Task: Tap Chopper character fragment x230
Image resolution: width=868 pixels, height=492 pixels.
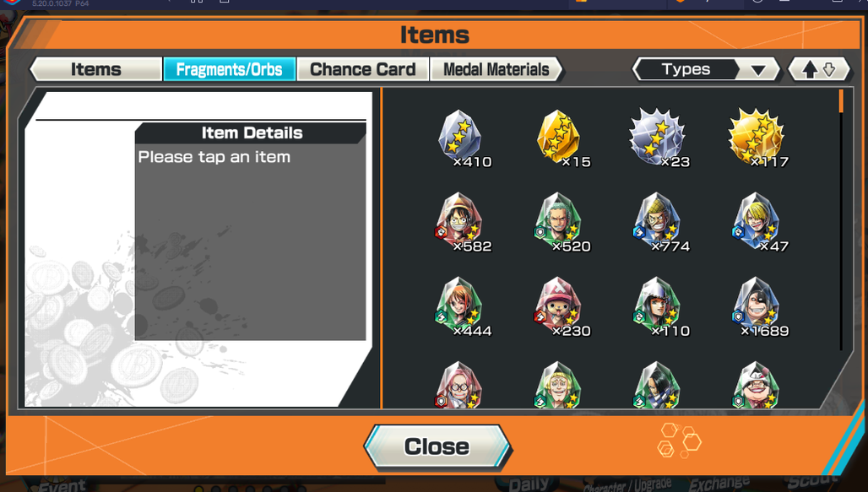Action: pyautogui.click(x=561, y=307)
